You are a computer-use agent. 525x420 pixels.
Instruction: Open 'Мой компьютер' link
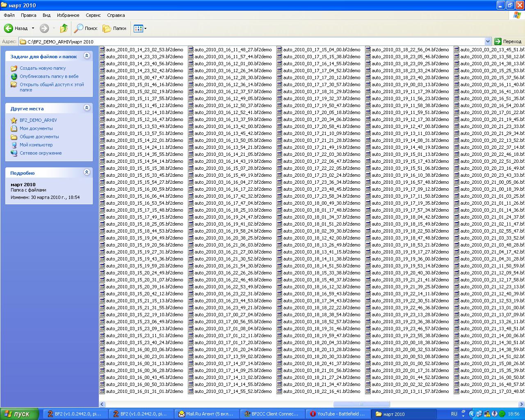36,145
